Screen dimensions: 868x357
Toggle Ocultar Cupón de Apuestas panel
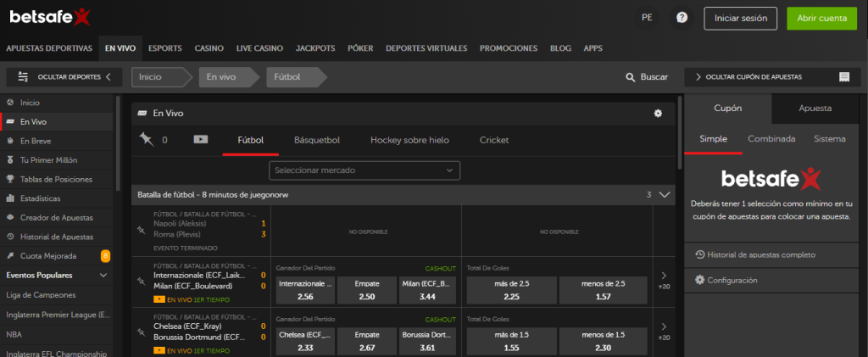[772, 77]
